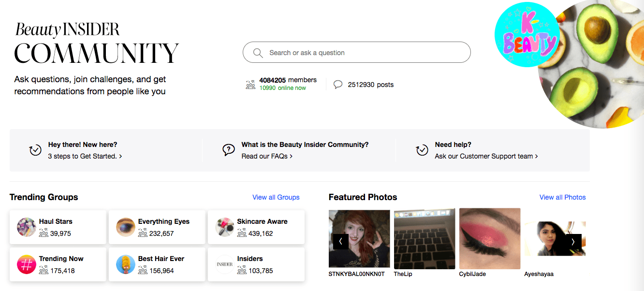Screen dimensions: 644x291
Task: Click the magnifying glass search icon
Action: (x=258, y=53)
